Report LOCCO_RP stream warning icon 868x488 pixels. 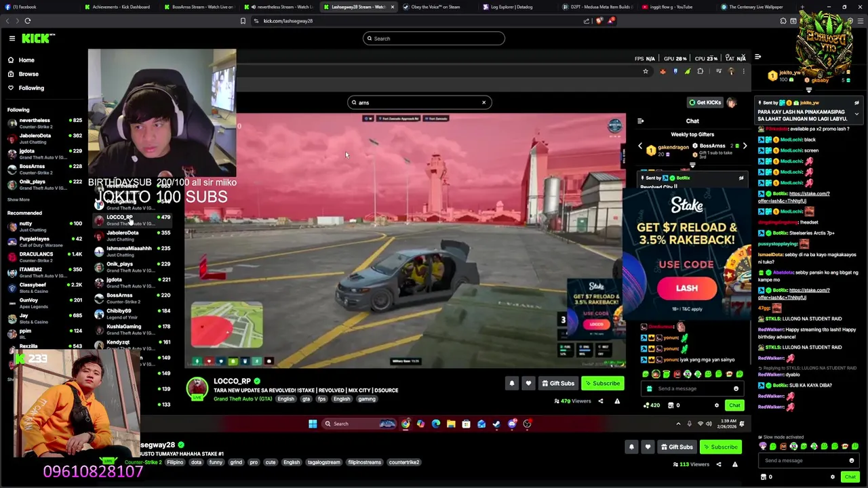pyautogui.click(x=617, y=401)
